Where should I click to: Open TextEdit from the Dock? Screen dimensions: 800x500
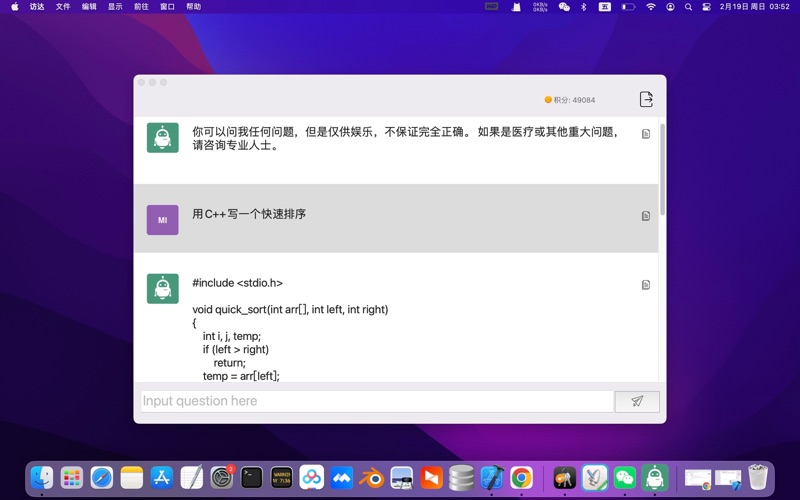192,478
